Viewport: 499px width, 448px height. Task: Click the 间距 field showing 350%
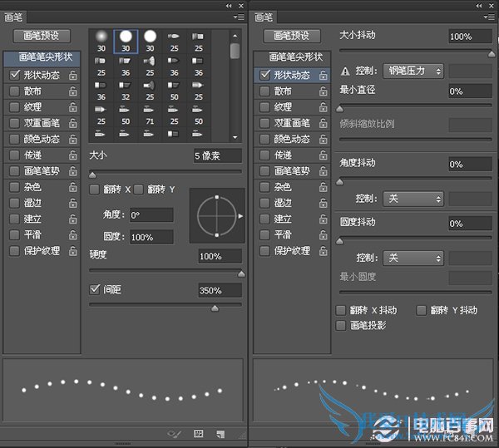click(220, 290)
